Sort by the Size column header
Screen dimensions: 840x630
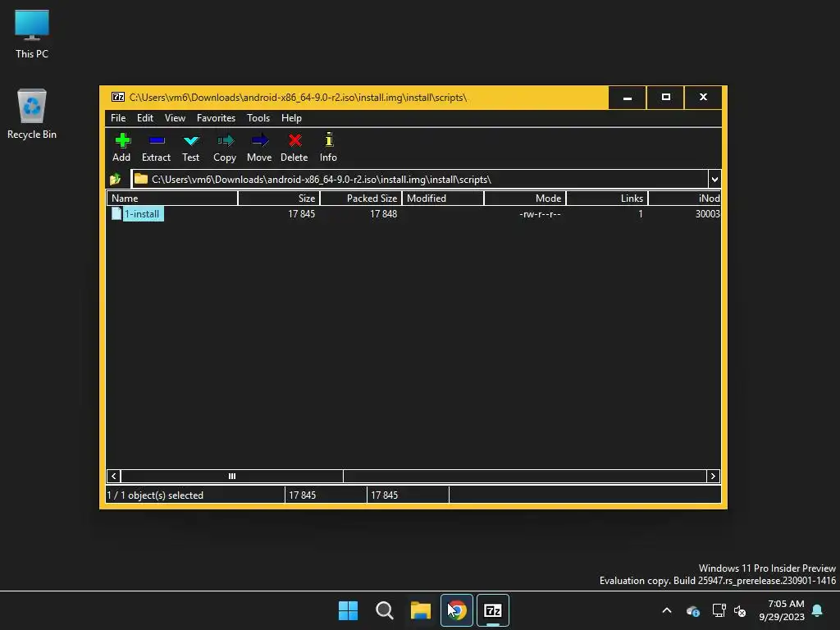pyautogui.click(x=279, y=199)
